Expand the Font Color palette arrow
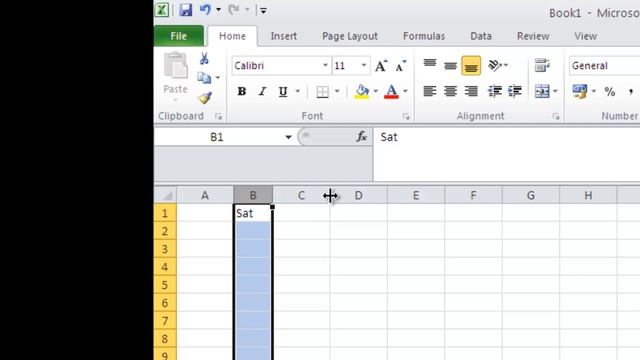The image size is (640, 360). tap(405, 91)
